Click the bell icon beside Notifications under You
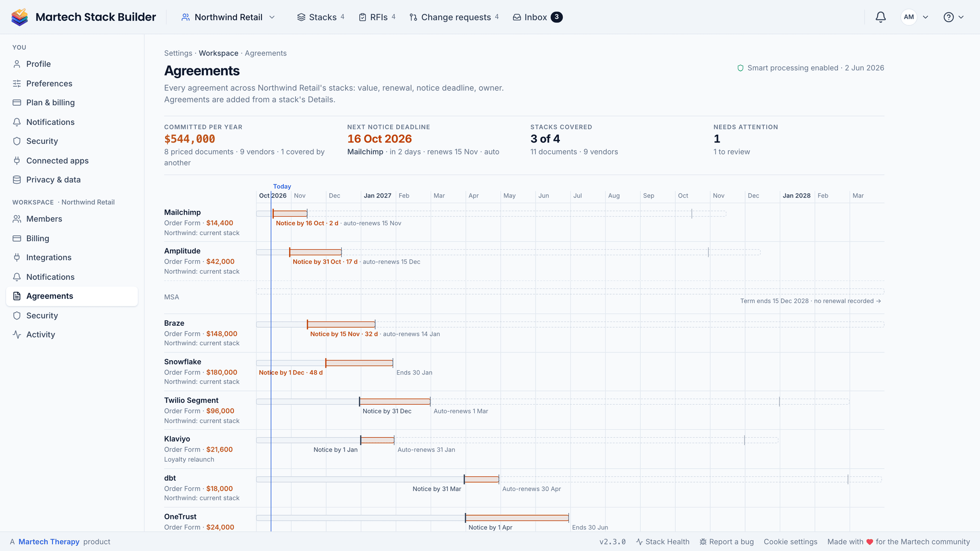980x551 pixels. [17, 122]
